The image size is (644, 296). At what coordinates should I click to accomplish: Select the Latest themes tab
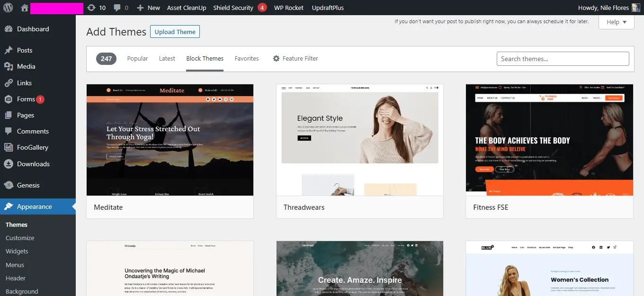(167, 59)
